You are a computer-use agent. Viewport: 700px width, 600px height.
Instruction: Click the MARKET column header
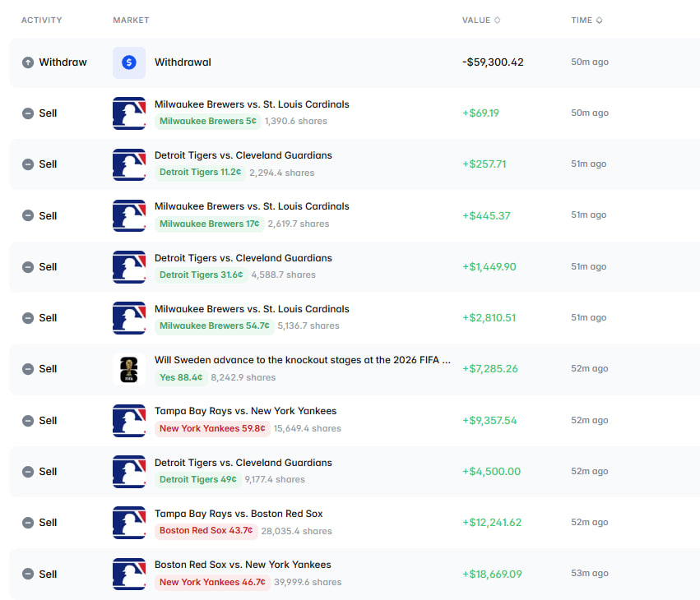[131, 20]
